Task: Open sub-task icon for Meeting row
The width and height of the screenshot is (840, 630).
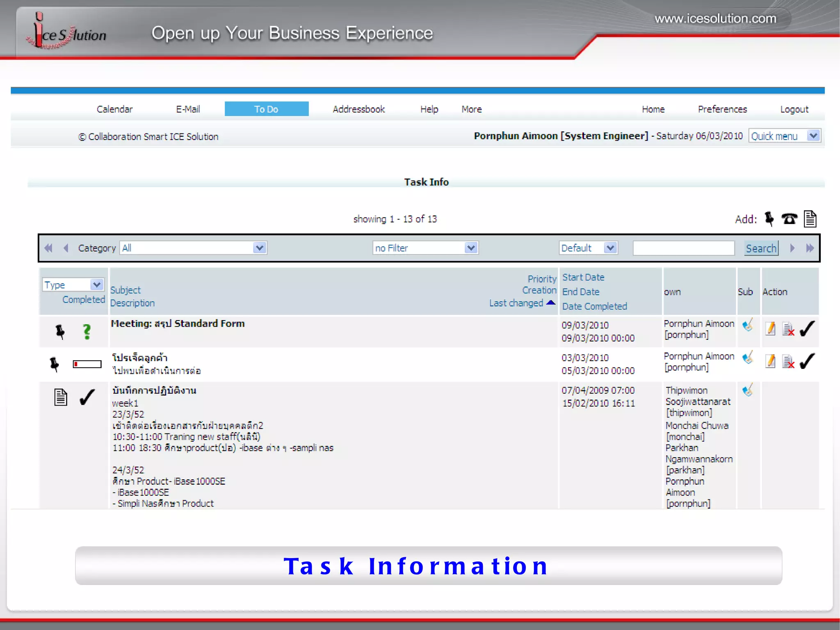Action: 748,325
